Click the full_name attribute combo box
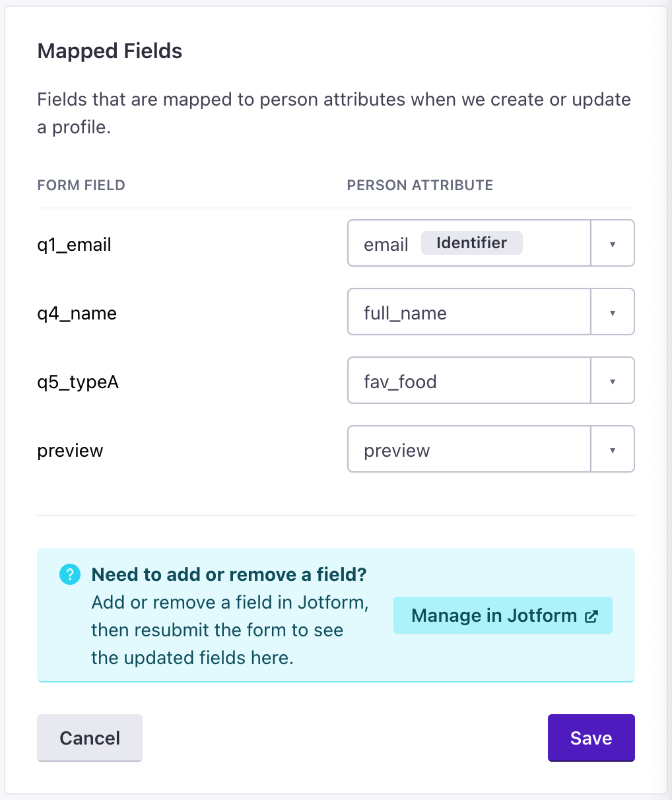 click(469, 312)
